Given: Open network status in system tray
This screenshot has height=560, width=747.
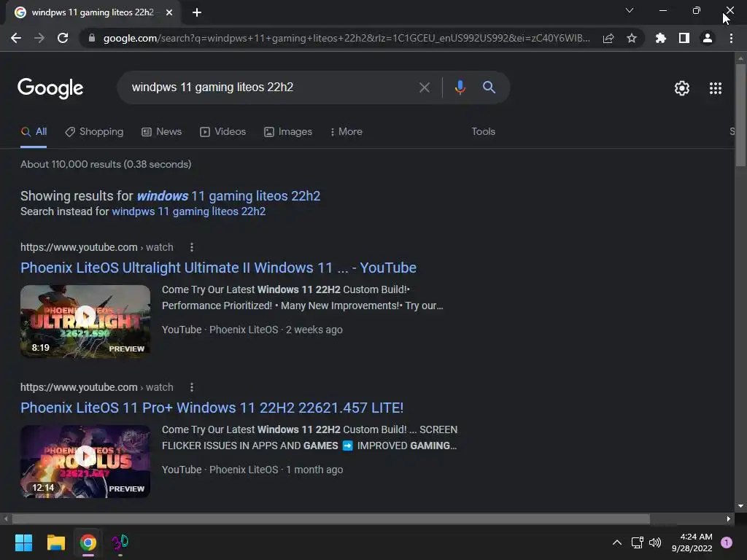Looking at the screenshot, I should (x=637, y=542).
